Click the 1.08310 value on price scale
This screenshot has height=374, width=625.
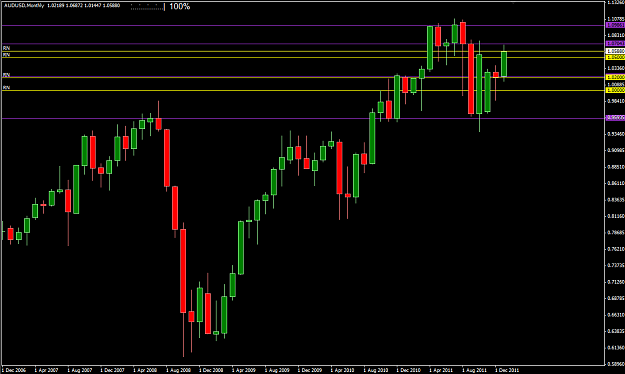pyautogui.click(x=615, y=35)
